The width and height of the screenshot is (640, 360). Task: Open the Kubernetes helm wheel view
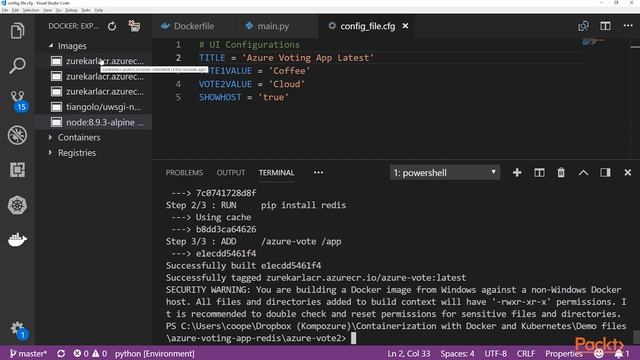click(x=17, y=205)
